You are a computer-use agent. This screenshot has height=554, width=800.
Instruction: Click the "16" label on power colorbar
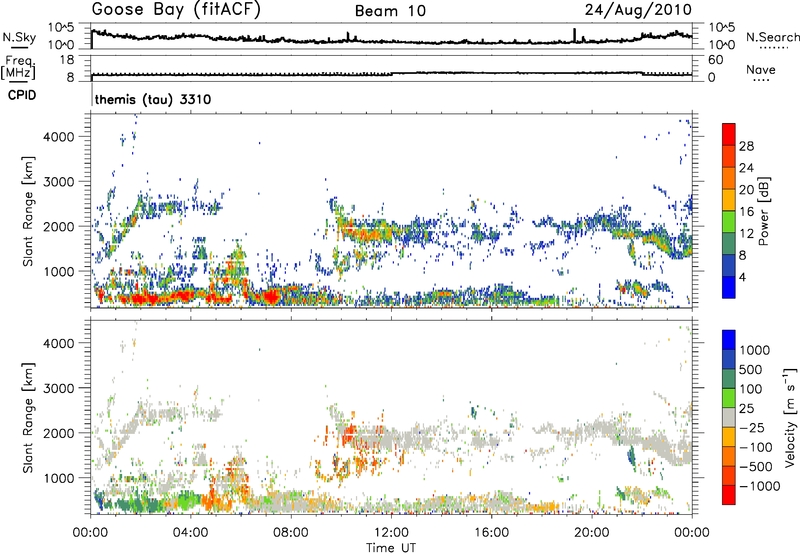pyautogui.click(x=746, y=212)
